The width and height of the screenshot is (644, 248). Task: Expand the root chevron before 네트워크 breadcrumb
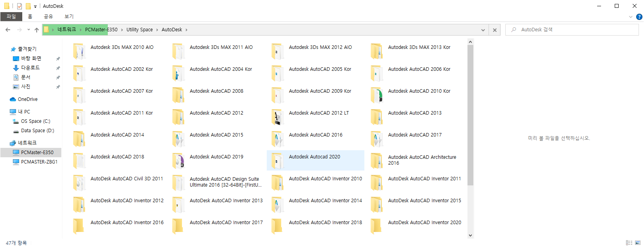click(53, 30)
